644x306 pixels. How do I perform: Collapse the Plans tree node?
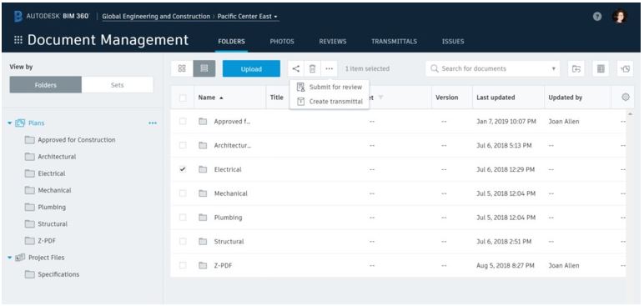(10, 123)
